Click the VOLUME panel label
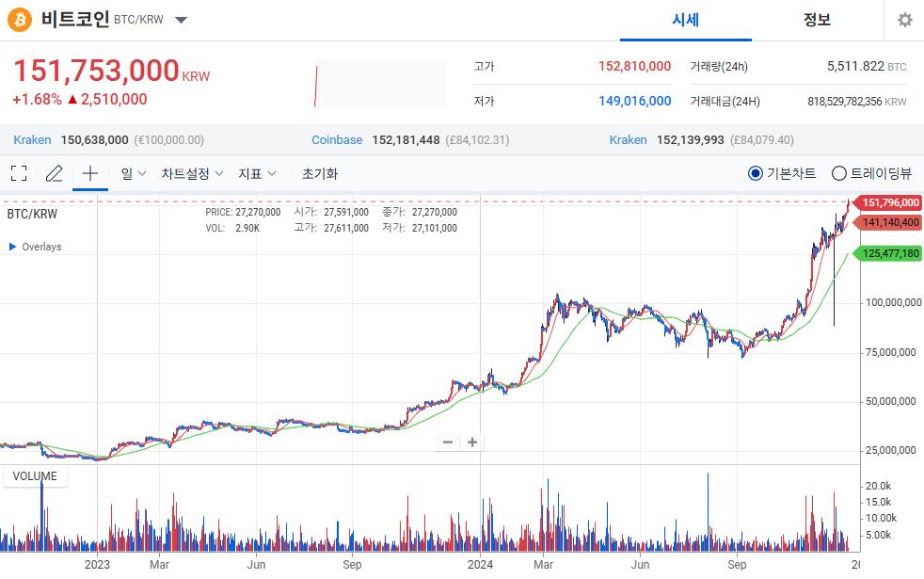The height and width of the screenshot is (579, 924). click(x=34, y=476)
